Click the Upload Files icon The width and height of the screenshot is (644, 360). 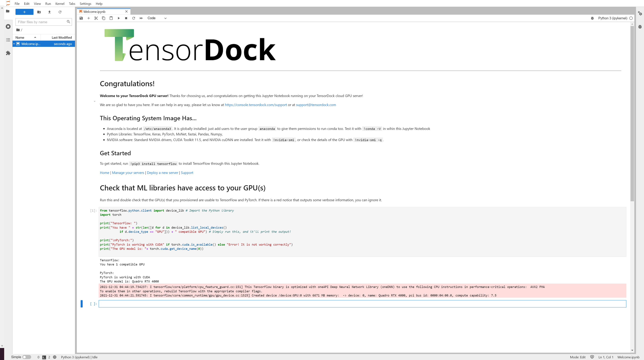(49, 12)
